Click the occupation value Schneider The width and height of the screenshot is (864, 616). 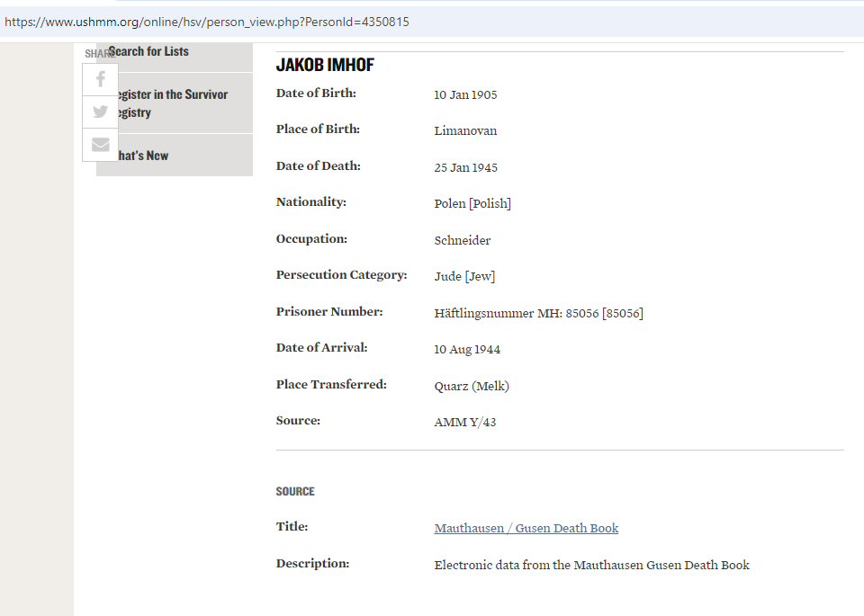[x=462, y=241]
